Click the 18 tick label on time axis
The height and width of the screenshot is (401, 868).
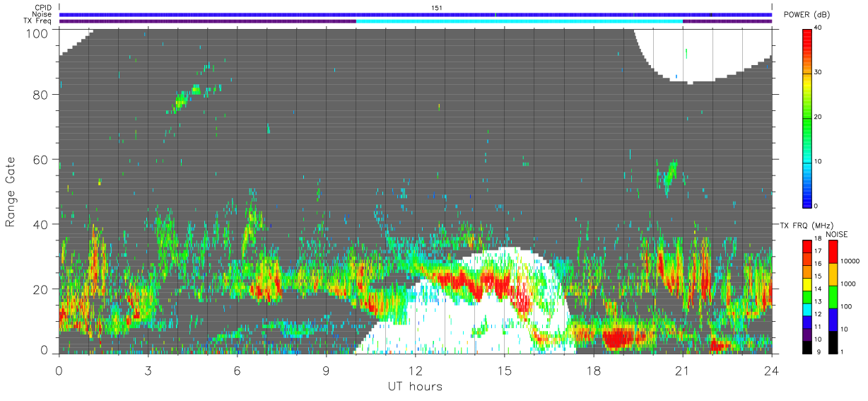pos(593,370)
